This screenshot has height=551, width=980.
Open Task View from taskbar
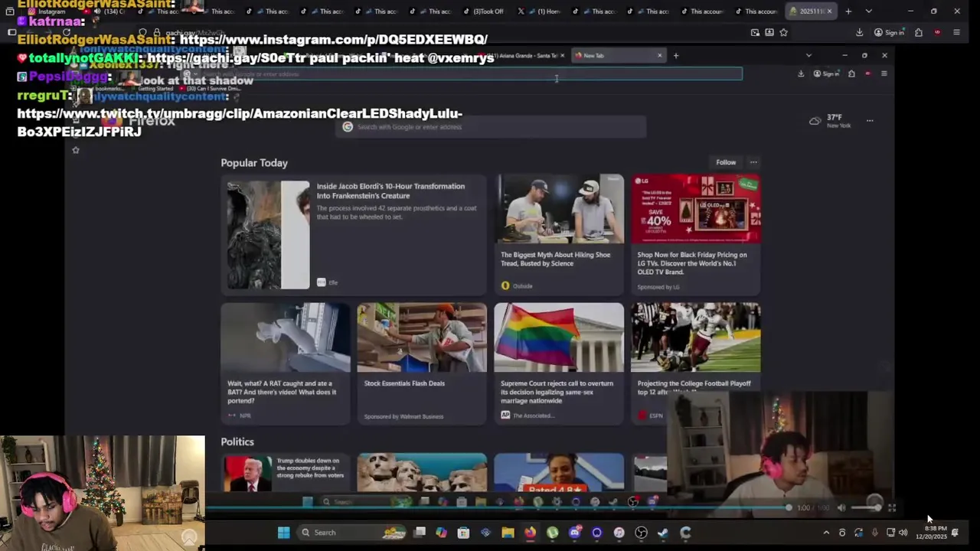[420, 533]
